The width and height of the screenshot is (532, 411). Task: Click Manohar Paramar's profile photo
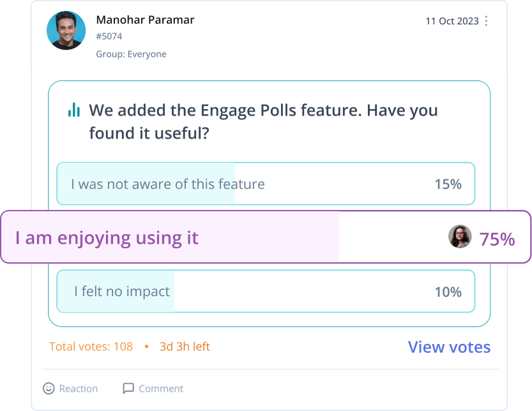(66, 30)
